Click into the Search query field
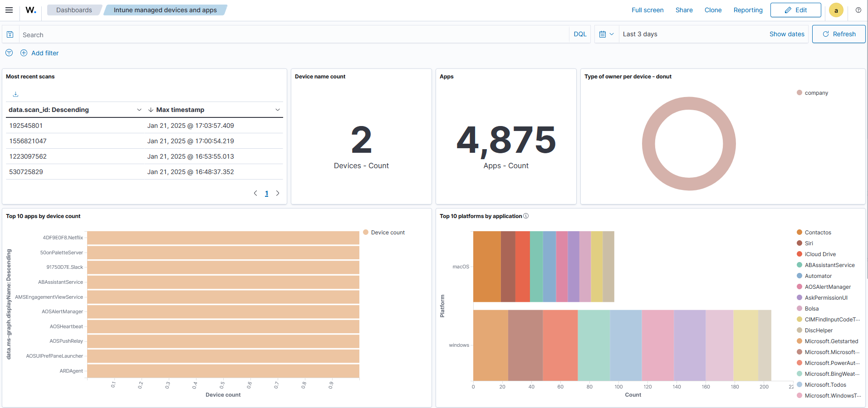868x408 pixels. [x=290, y=34]
